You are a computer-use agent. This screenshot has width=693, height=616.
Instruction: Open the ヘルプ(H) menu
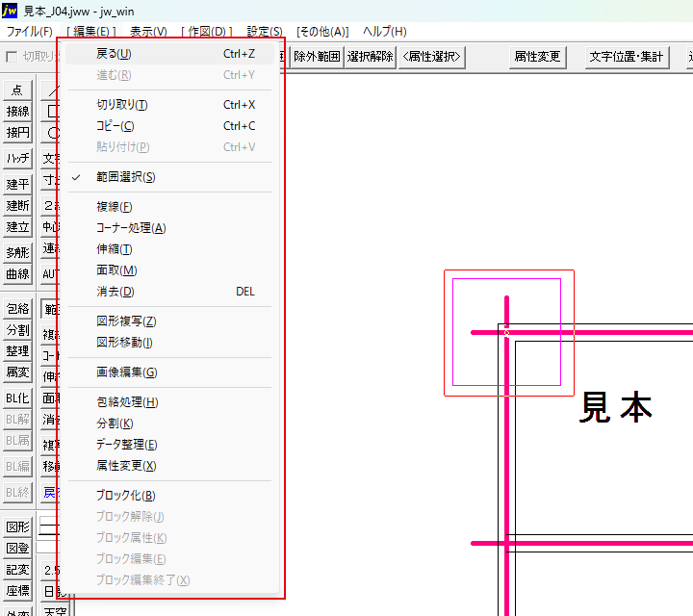[x=384, y=32]
